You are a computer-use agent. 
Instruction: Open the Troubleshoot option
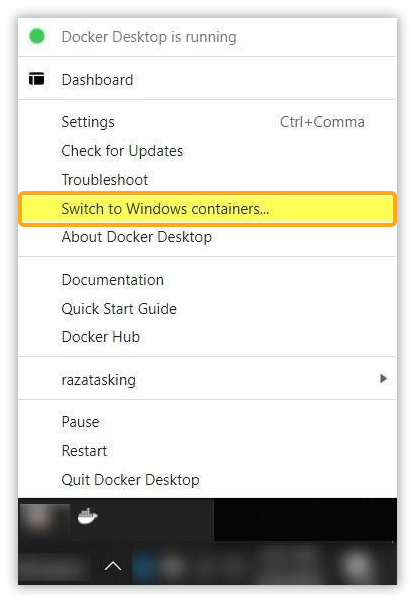[207, 180]
